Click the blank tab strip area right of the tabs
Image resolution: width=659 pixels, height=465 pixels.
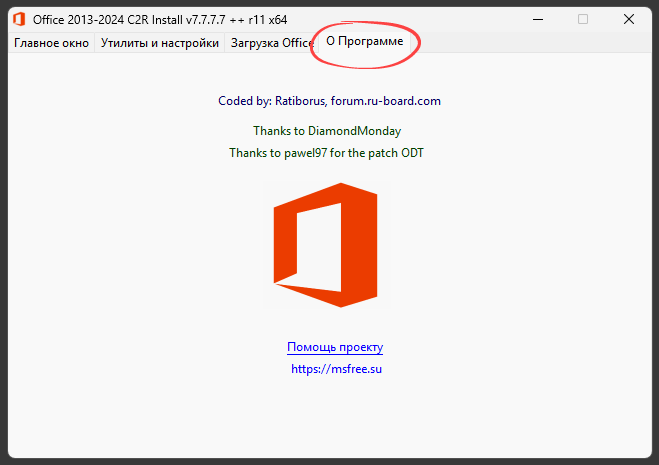(530, 43)
